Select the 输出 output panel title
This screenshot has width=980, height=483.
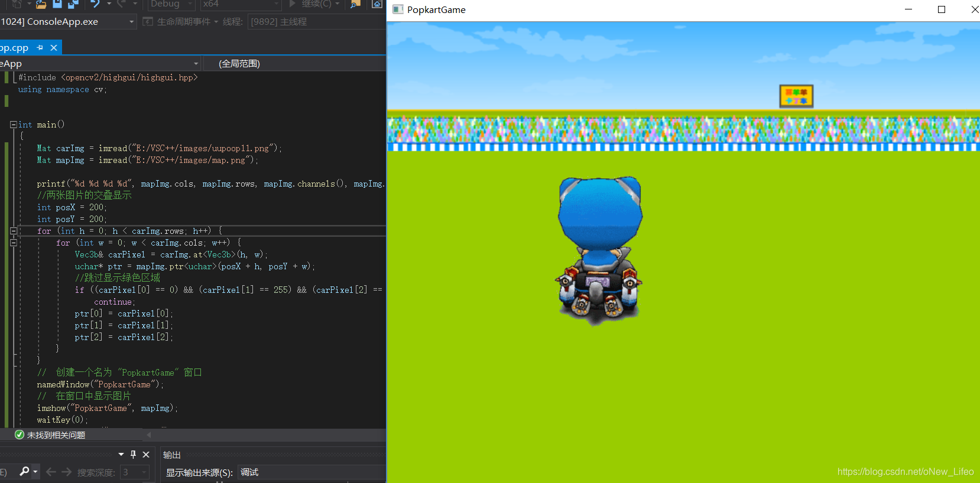(x=172, y=455)
